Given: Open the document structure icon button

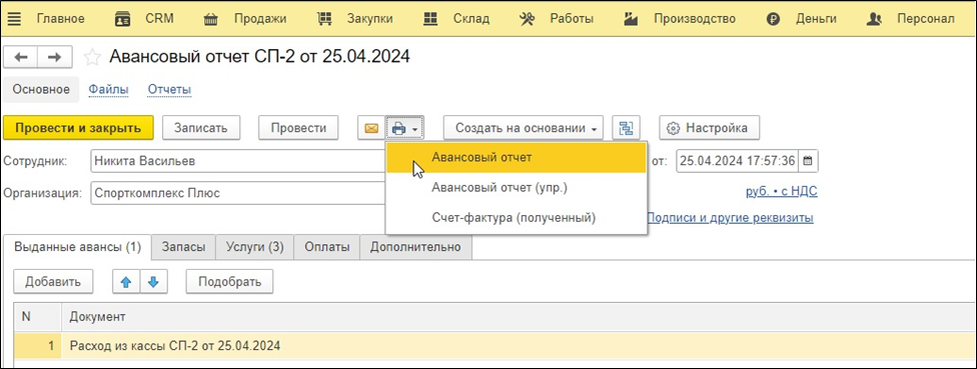Looking at the screenshot, I should (x=626, y=128).
